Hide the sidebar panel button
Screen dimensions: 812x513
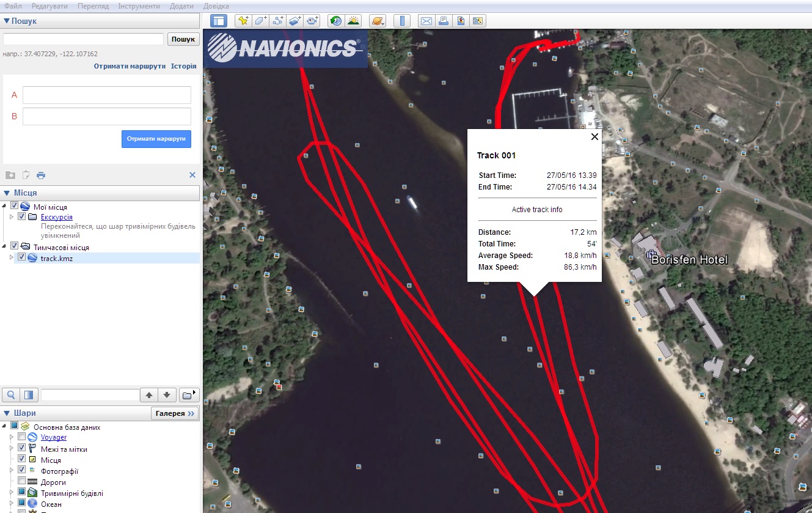(219, 21)
